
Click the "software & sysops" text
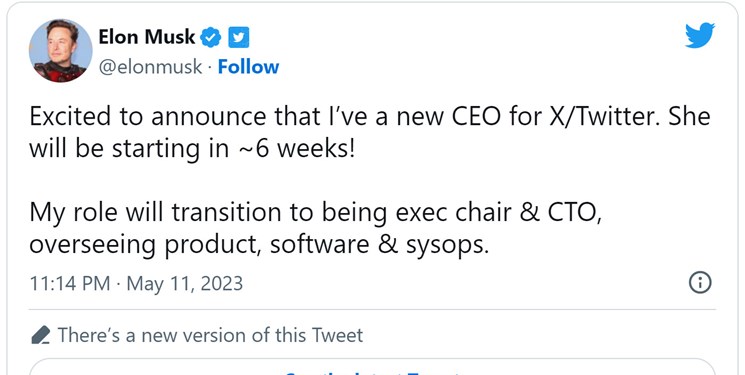click(x=379, y=245)
